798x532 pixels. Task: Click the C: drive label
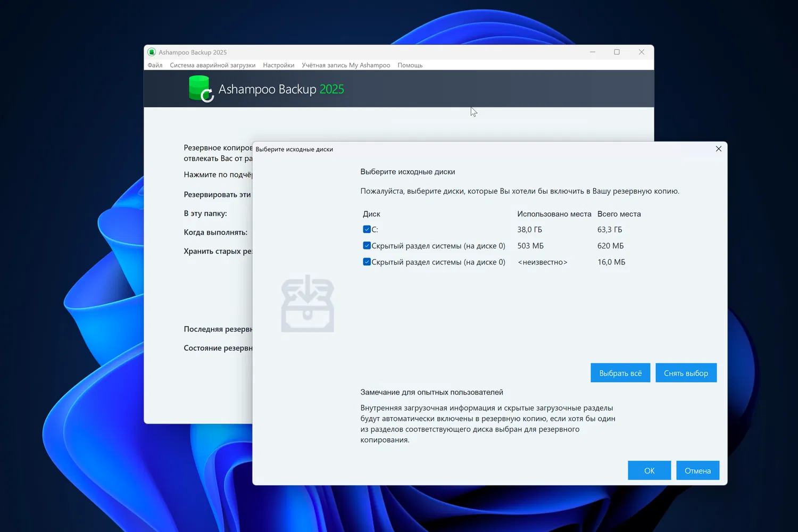[x=375, y=230]
